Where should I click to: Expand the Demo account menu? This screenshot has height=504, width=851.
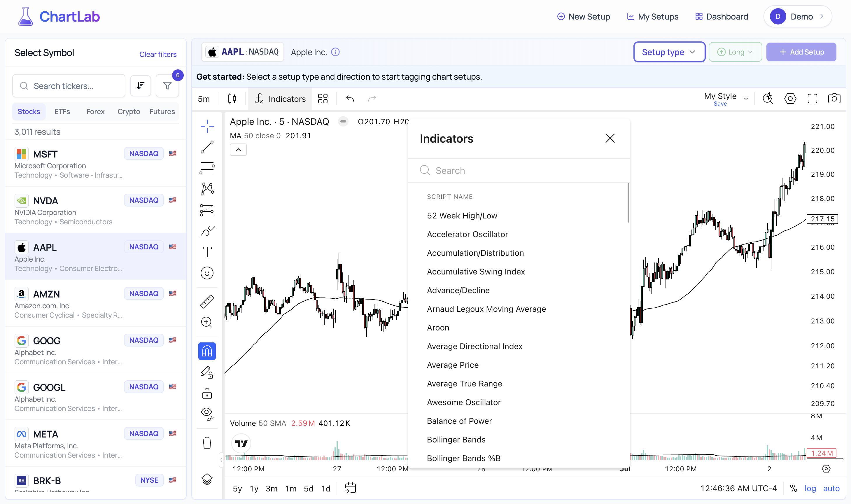(797, 16)
